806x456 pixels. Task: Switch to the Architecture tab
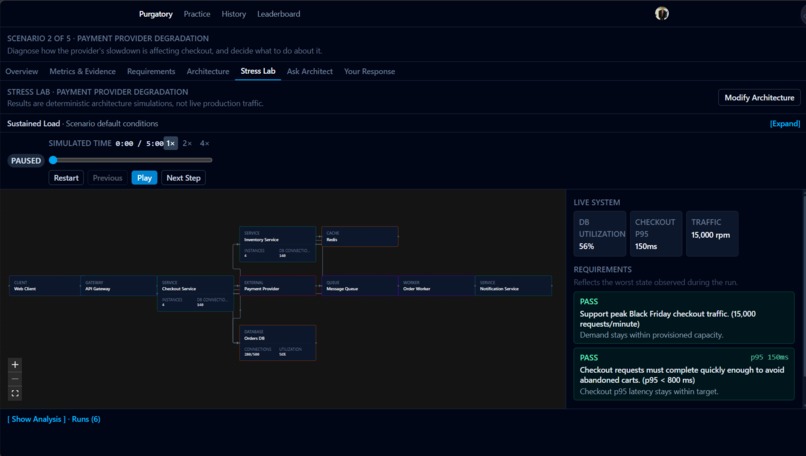(208, 71)
